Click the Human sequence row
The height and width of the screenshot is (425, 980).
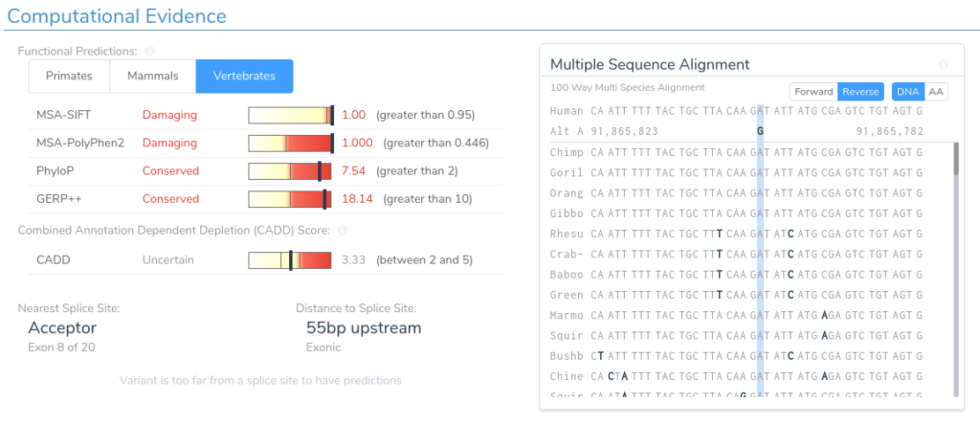coord(736,111)
